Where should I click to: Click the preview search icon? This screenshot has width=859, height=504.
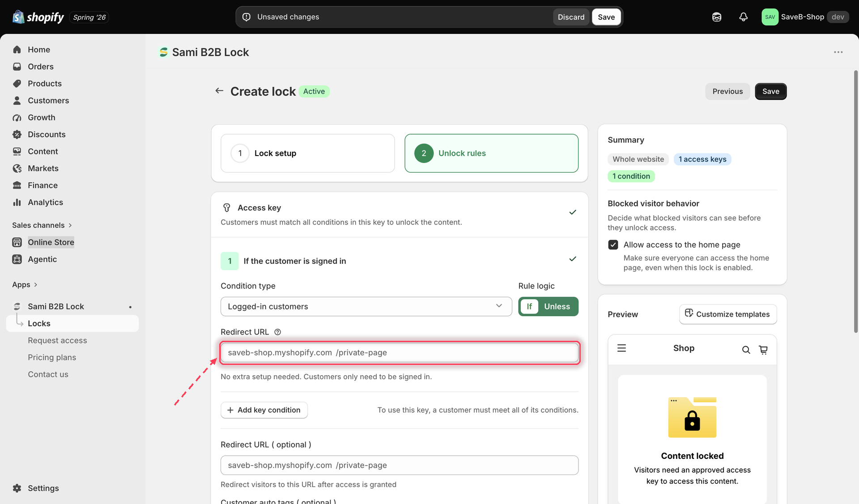click(x=746, y=350)
